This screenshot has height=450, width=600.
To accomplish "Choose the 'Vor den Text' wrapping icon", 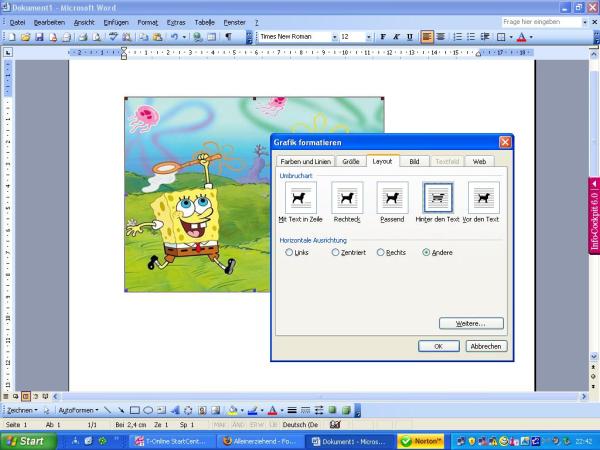I will point(483,197).
